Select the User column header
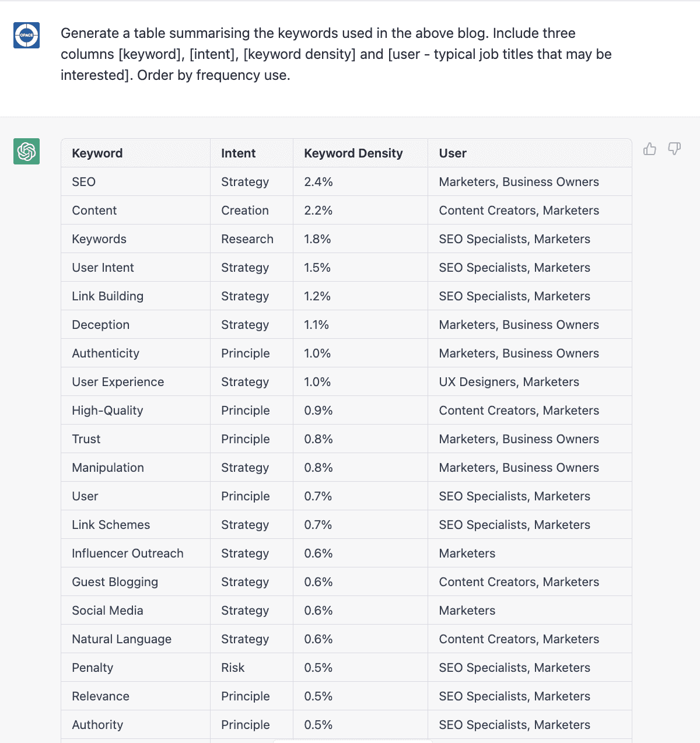The height and width of the screenshot is (743, 700). click(452, 153)
